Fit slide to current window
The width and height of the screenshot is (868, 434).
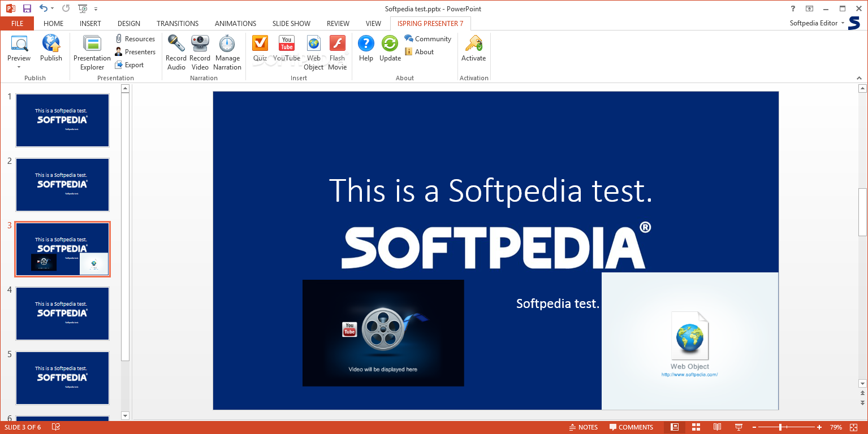click(x=854, y=427)
